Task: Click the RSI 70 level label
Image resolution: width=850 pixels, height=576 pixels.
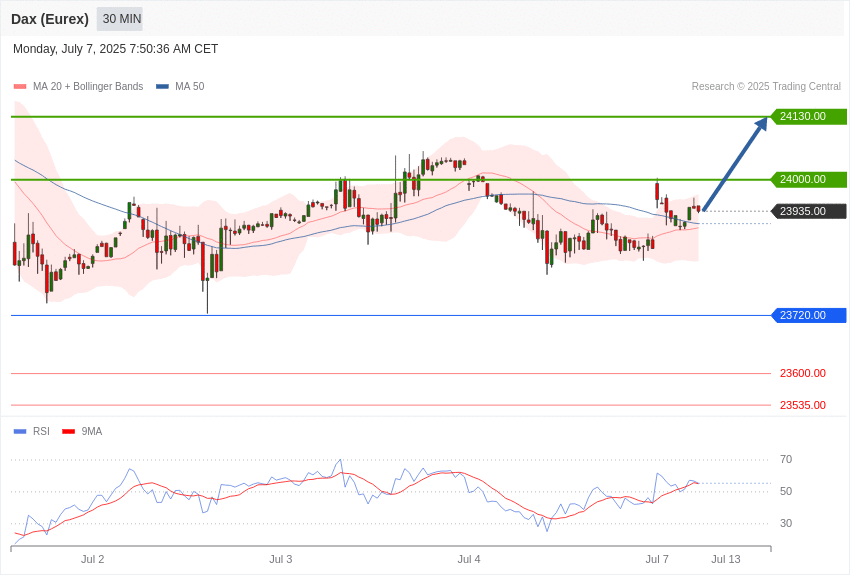Action: pos(786,459)
